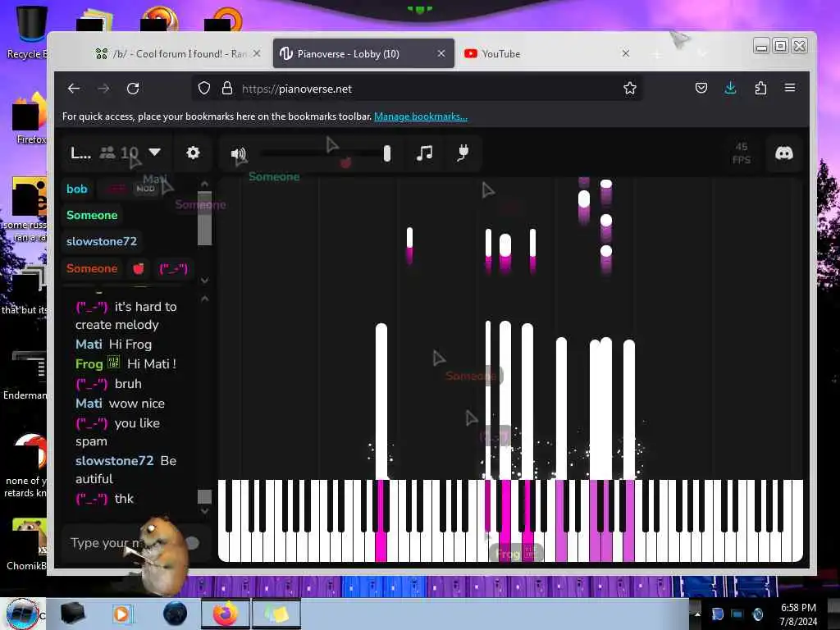Viewport: 840px width, 630px height.
Task: Go back in browser history
Action: point(74,89)
